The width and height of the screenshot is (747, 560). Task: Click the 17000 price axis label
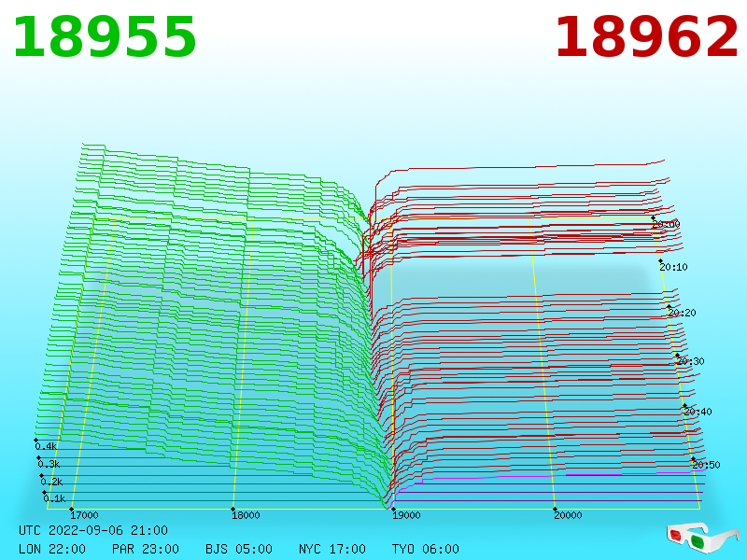click(x=84, y=515)
